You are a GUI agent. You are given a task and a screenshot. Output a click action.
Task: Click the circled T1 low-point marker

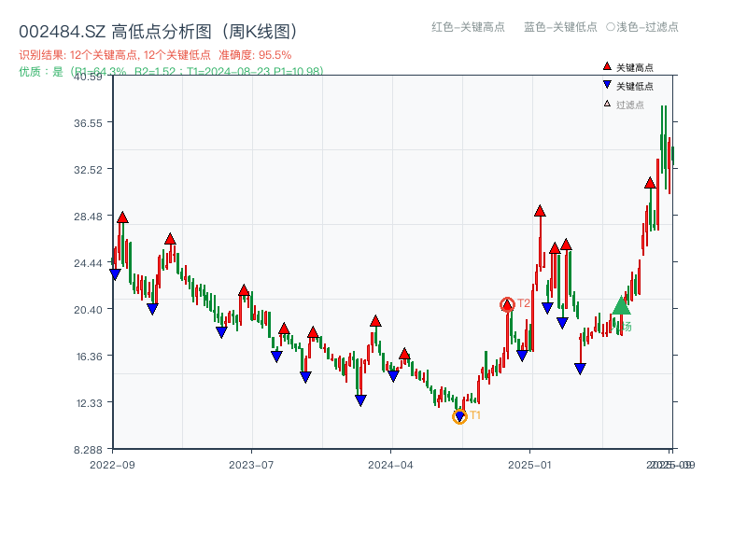459,416
